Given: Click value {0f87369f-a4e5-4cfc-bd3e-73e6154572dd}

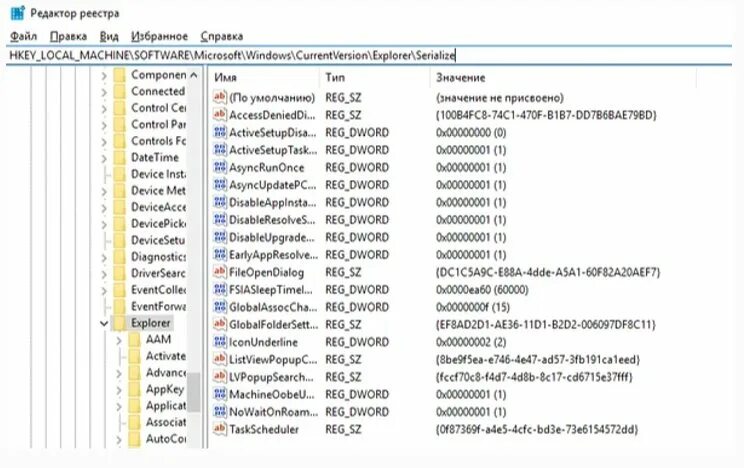Looking at the screenshot, I should point(536,429).
